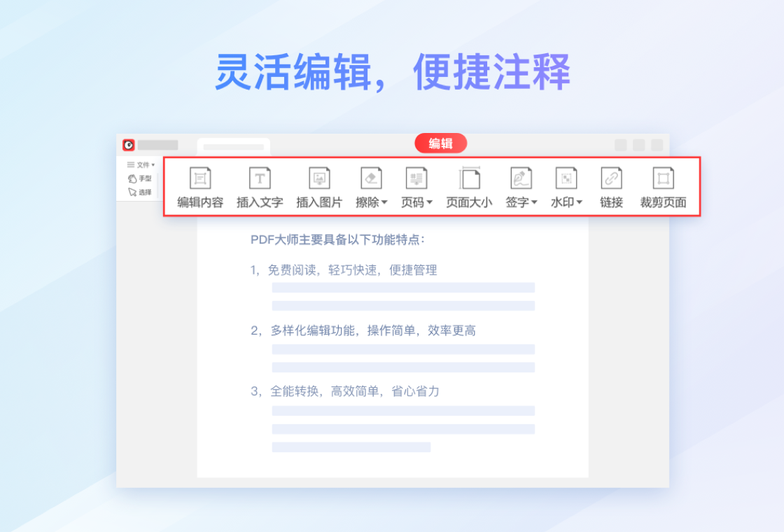This screenshot has height=532, width=784.
Task: Open the 页面大小 page size tool
Action: click(x=469, y=188)
